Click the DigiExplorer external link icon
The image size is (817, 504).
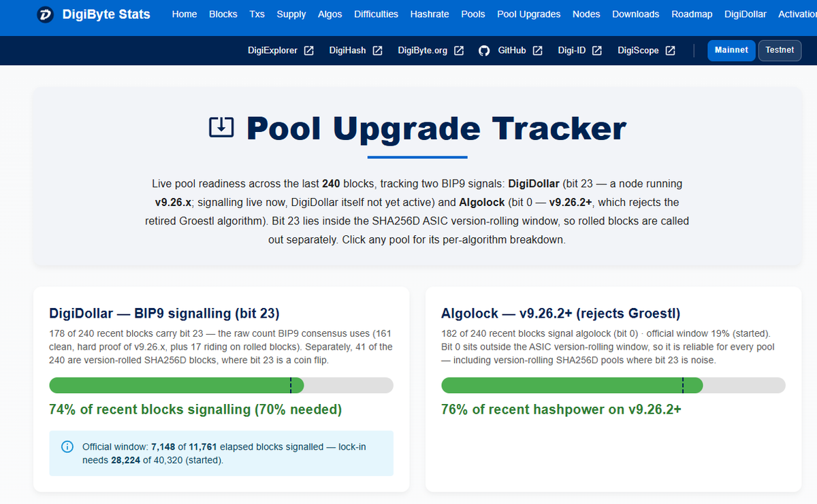click(x=309, y=50)
